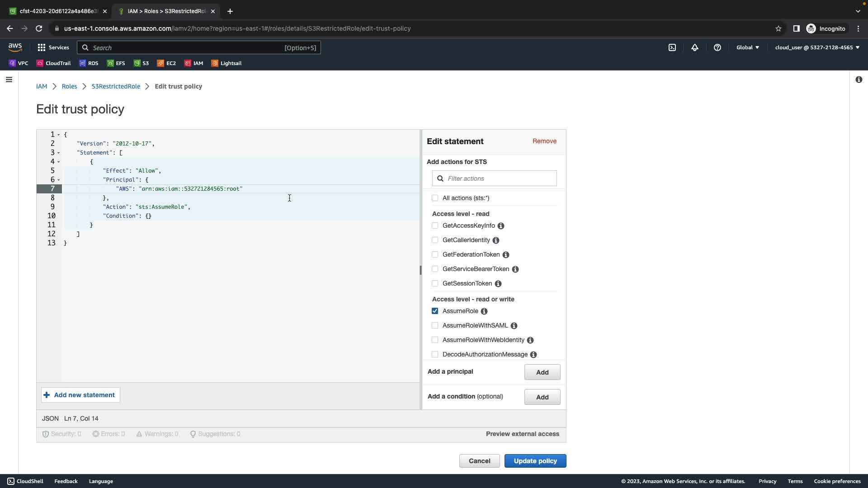The width and height of the screenshot is (868, 488).
Task: Check the All actions (sts:*) checkbox
Action: [x=435, y=198]
